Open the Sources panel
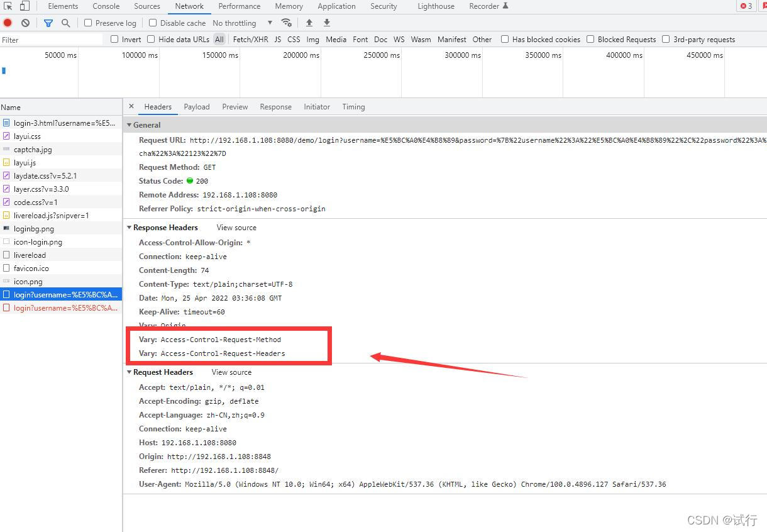 [147, 6]
